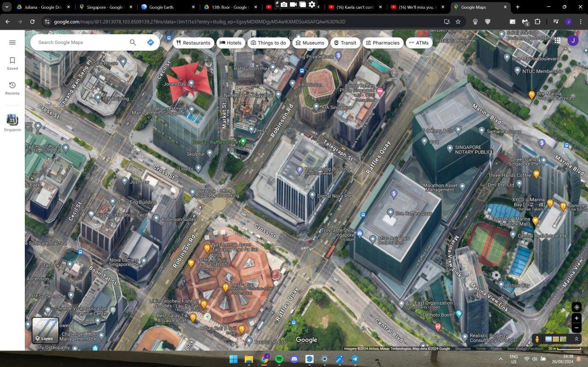Open Directions using the blue arrow icon
588x367 pixels.
(150, 42)
